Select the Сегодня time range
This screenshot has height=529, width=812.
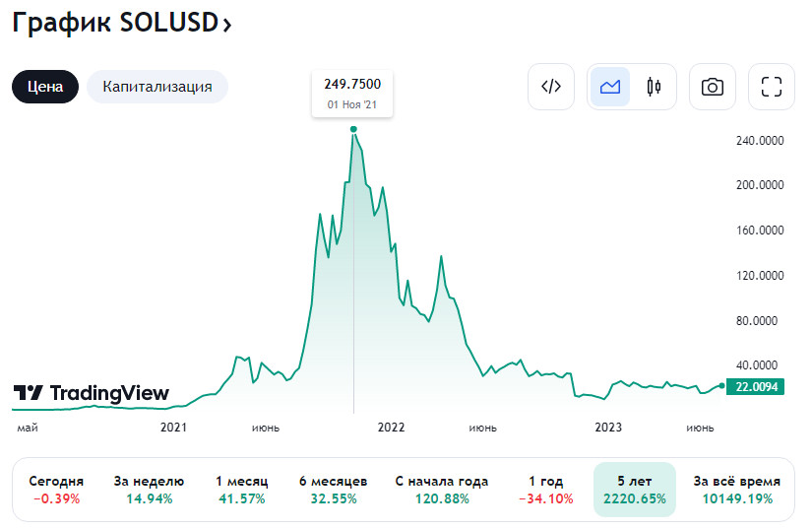tap(56, 490)
